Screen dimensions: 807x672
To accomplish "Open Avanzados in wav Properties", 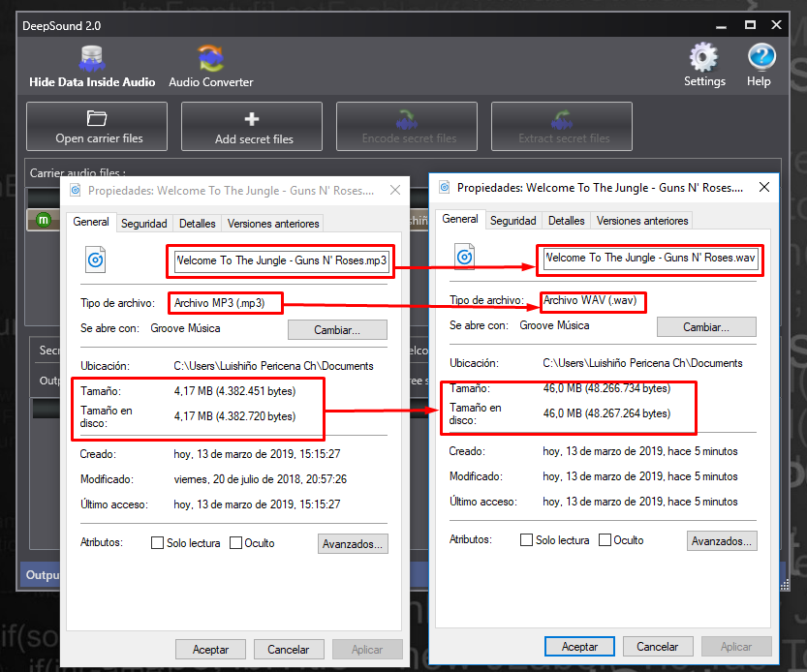I will pyautogui.click(x=722, y=540).
